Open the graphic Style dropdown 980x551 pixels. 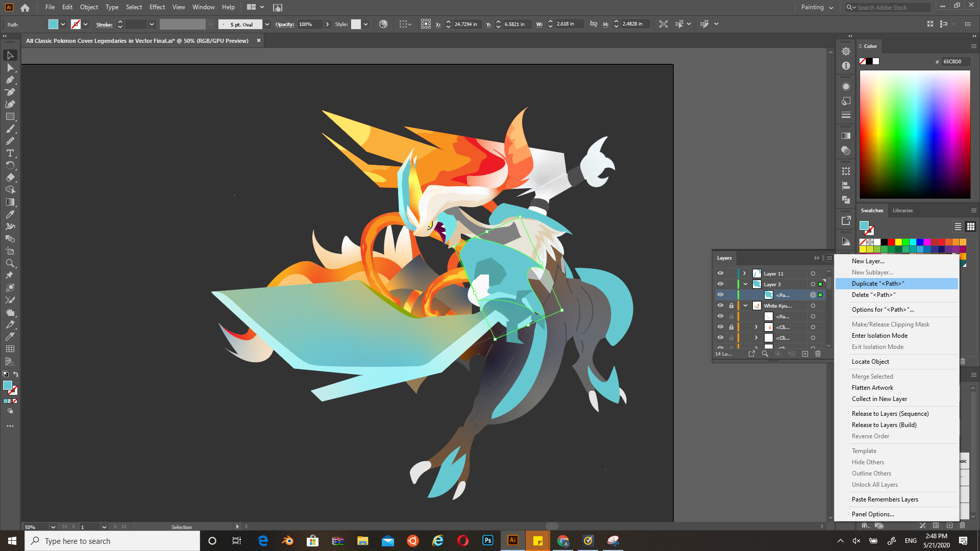[x=365, y=24]
